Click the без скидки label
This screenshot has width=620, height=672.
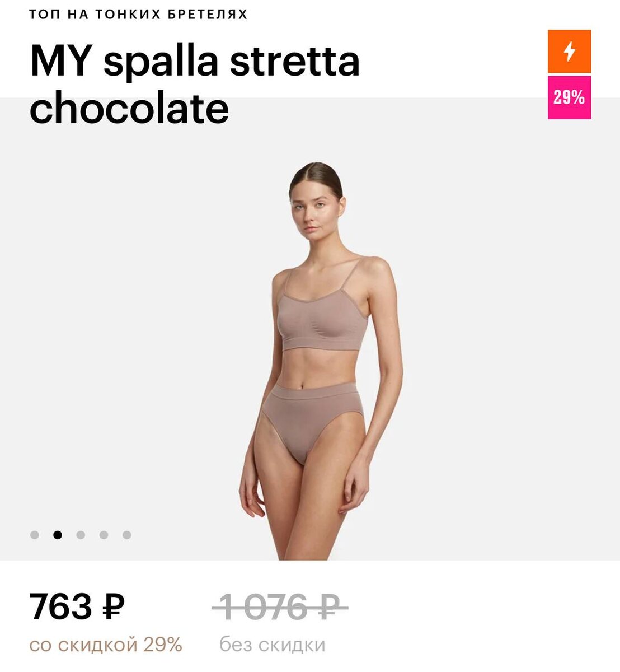272,645
